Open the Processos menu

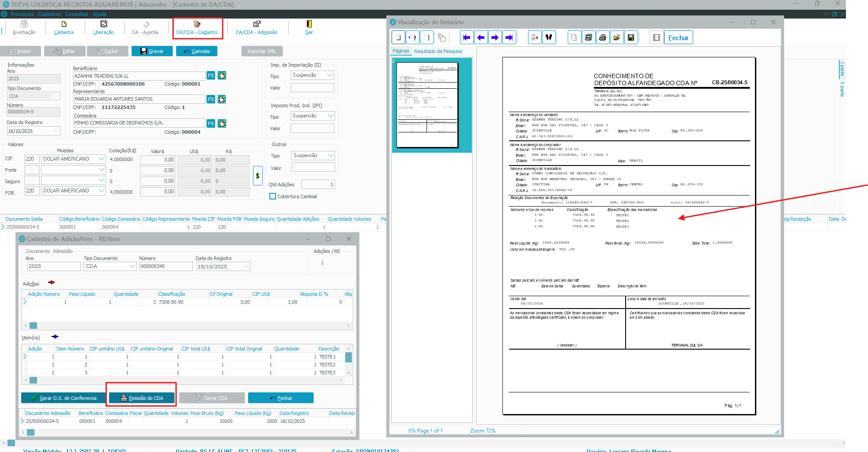22,14
